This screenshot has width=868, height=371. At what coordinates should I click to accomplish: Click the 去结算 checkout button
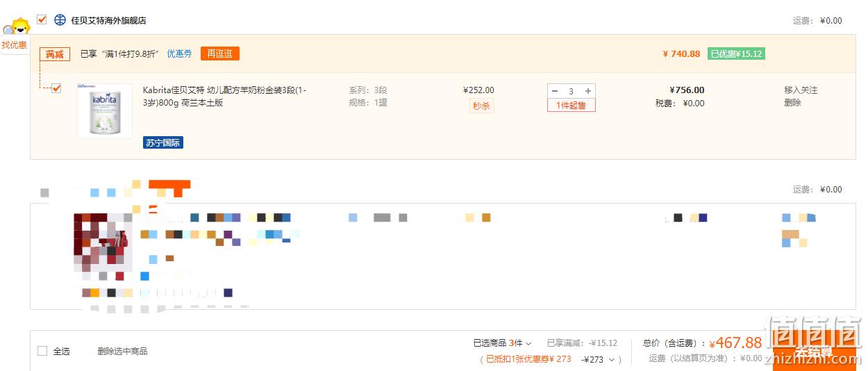click(x=814, y=351)
